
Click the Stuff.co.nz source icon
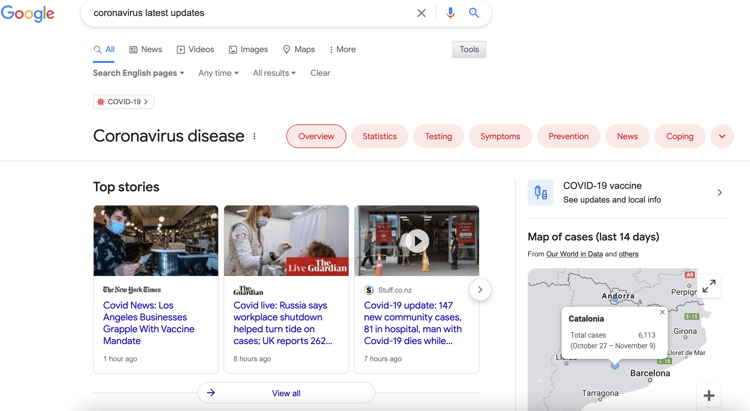click(369, 290)
